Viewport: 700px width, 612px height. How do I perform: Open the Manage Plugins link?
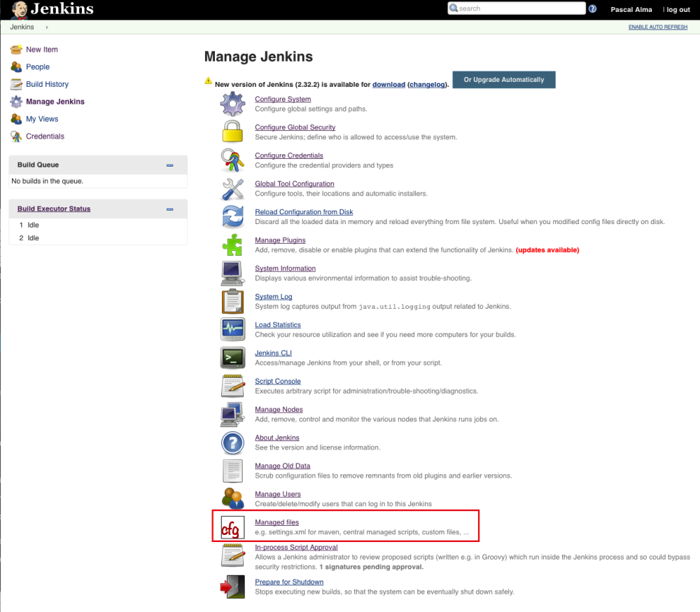click(x=281, y=240)
